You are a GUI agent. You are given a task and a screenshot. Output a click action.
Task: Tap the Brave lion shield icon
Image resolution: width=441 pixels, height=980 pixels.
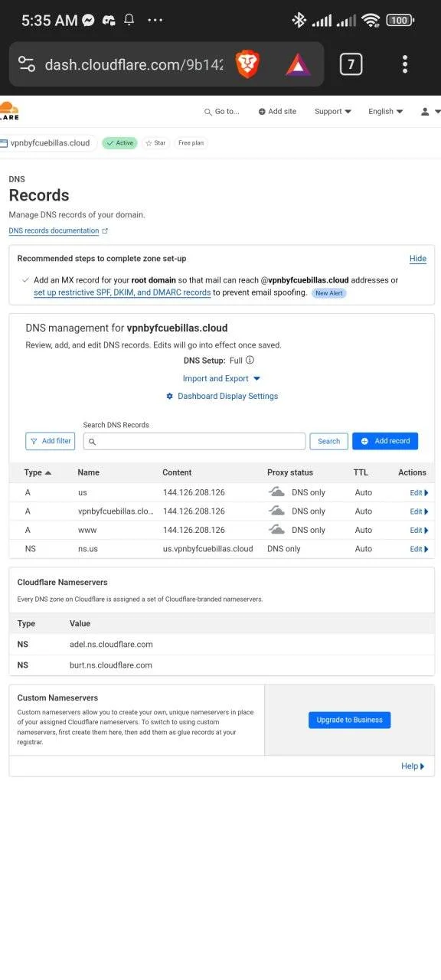coord(247,64)
